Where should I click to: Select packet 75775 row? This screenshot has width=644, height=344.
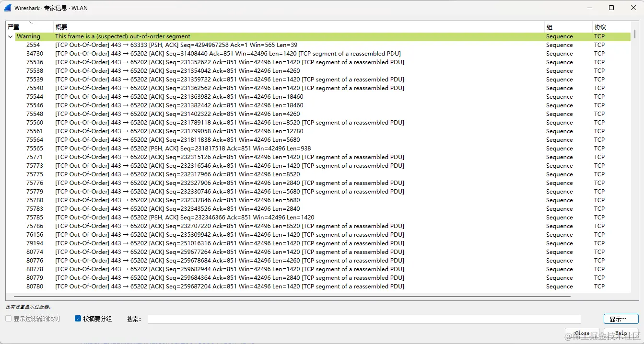tap(318, 174)
